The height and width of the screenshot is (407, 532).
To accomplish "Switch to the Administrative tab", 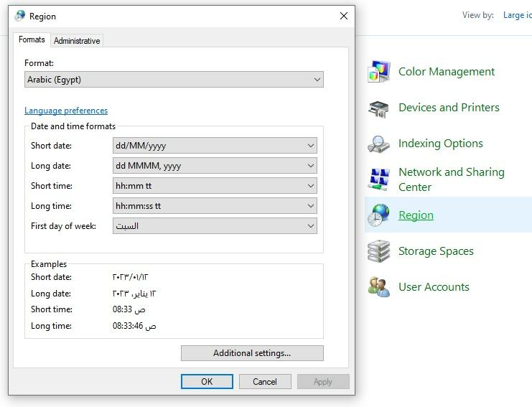I will click(x=77, y=41).
